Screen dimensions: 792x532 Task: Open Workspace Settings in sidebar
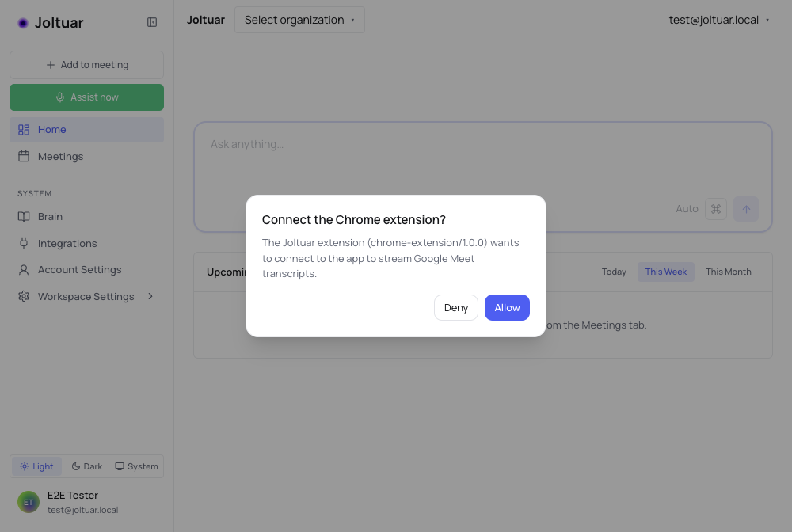[87, 296]
